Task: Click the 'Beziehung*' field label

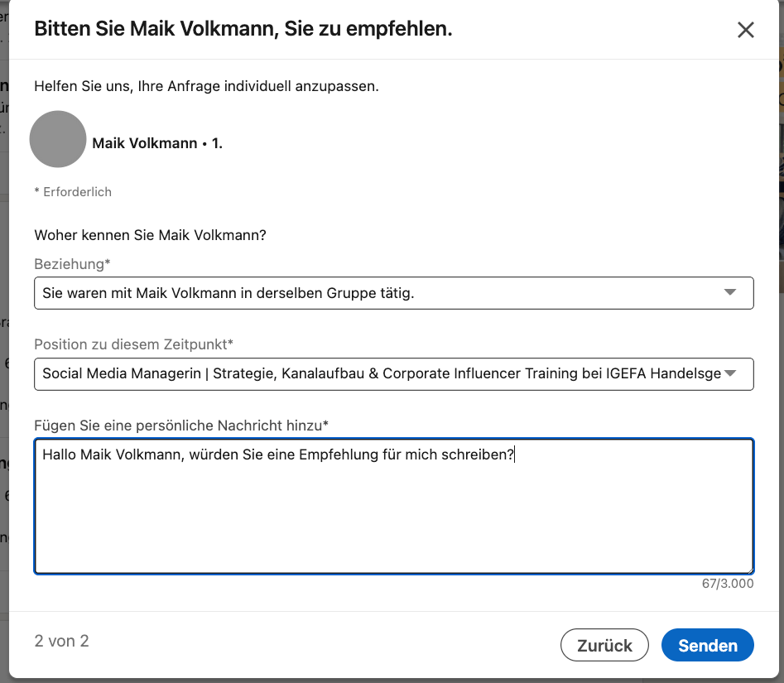Action: (73, 263)
